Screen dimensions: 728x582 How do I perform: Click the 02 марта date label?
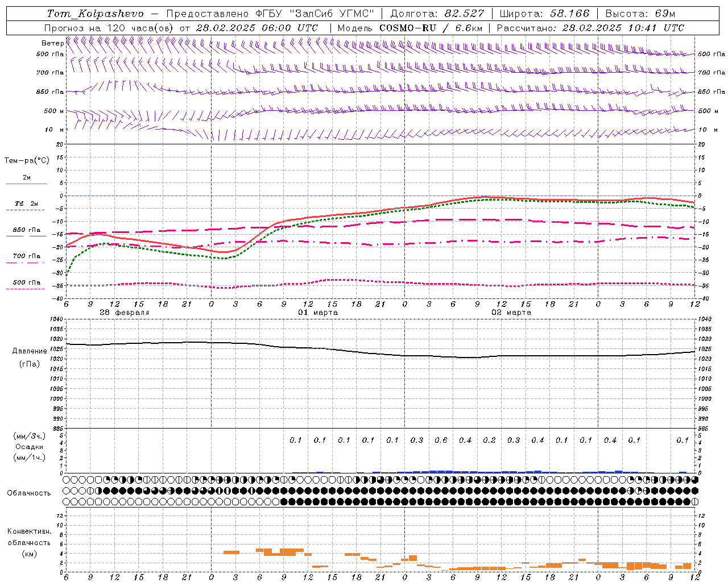pyautogui.click(x=511, y=313)
